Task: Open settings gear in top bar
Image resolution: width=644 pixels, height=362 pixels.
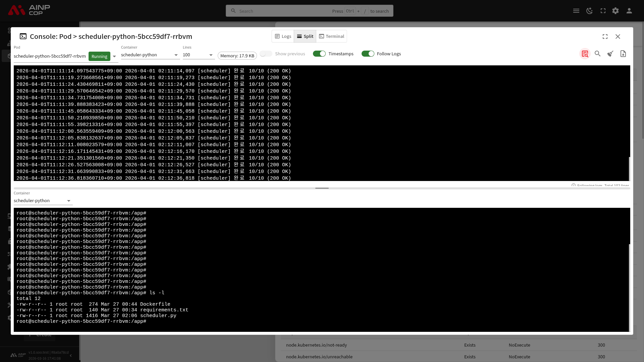Action: point(615,11)
